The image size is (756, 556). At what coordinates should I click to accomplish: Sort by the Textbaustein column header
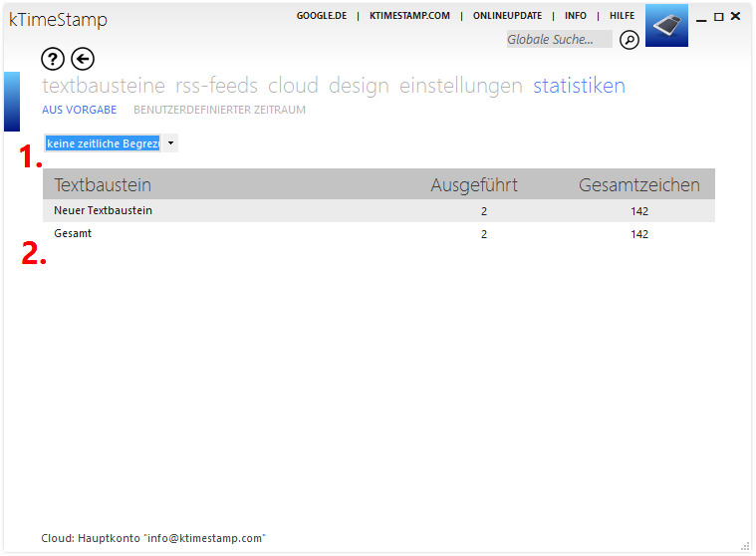[103, 185]
